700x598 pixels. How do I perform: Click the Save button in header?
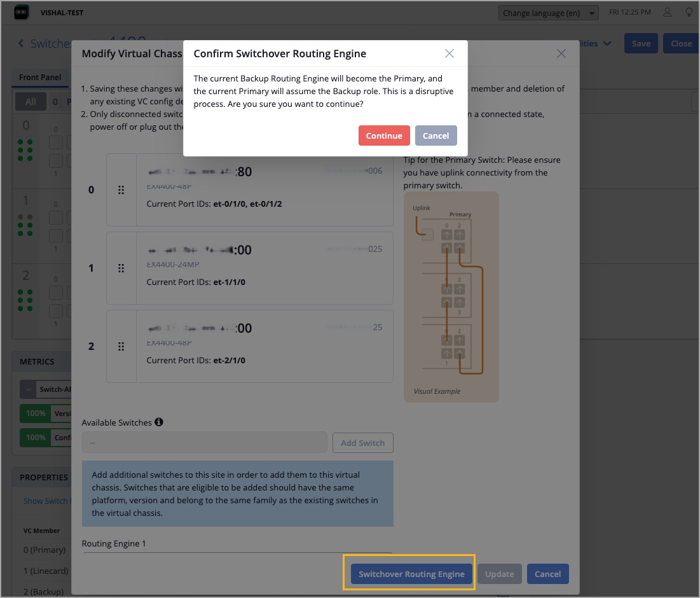(x=641, y=43)
